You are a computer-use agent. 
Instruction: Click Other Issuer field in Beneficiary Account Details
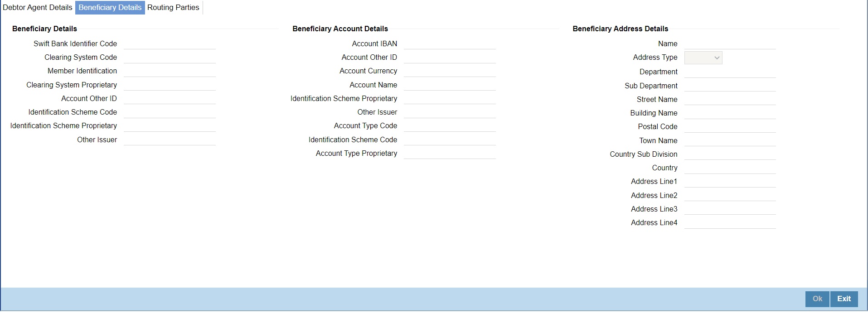450,112
